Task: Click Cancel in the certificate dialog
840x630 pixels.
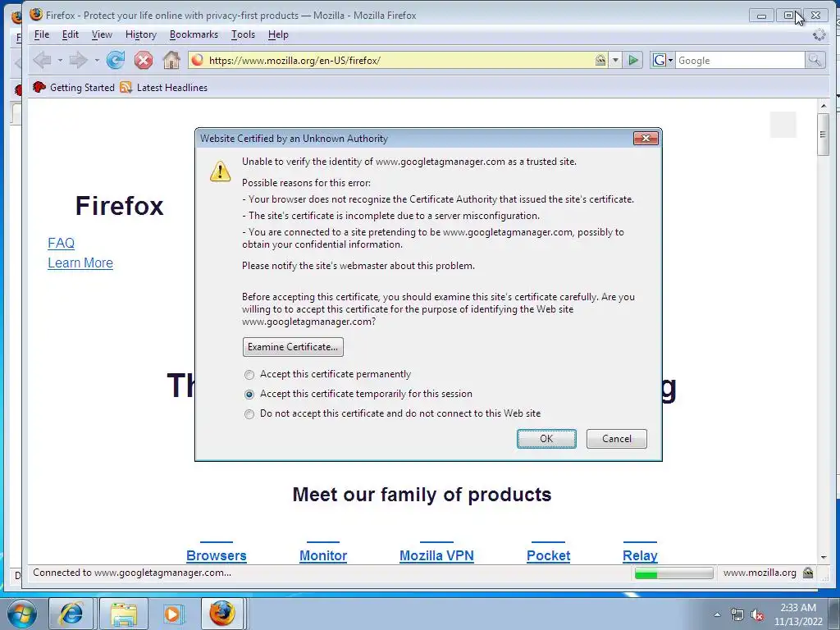Action: (x=617, y=439)
